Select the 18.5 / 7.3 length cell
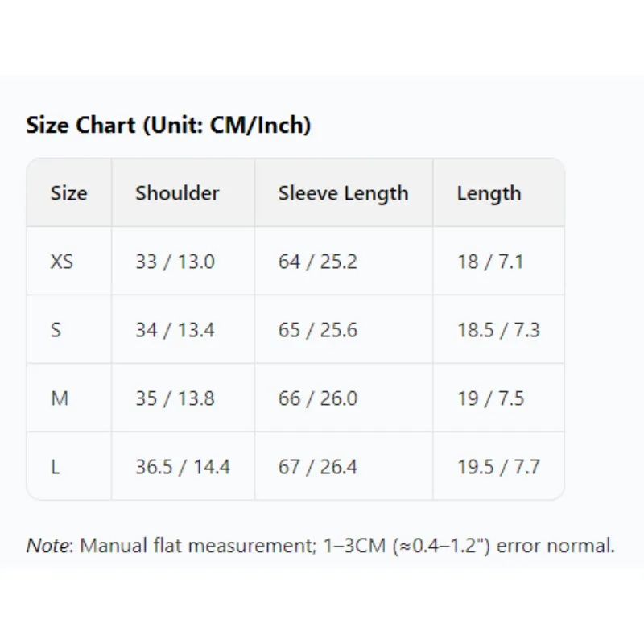 498,330
